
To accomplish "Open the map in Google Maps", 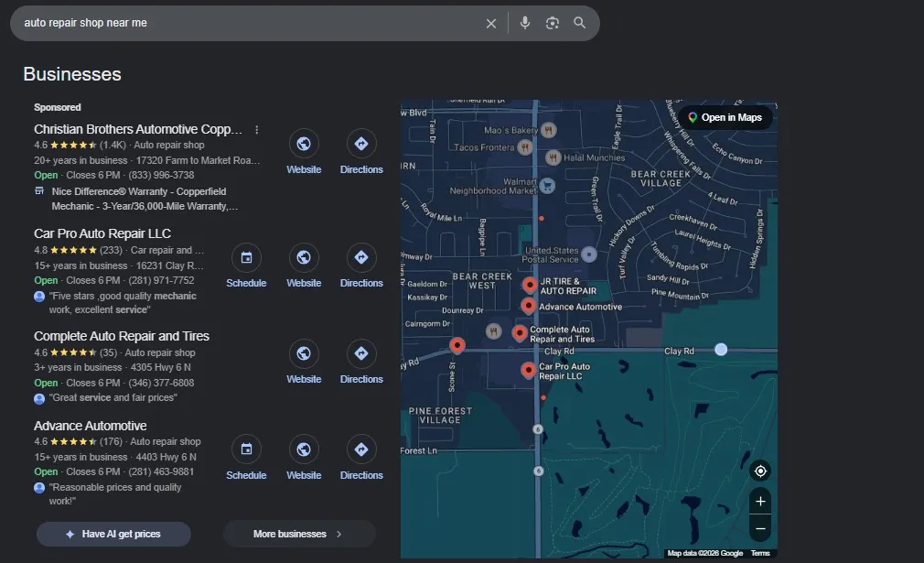I will tap(725, 117).
